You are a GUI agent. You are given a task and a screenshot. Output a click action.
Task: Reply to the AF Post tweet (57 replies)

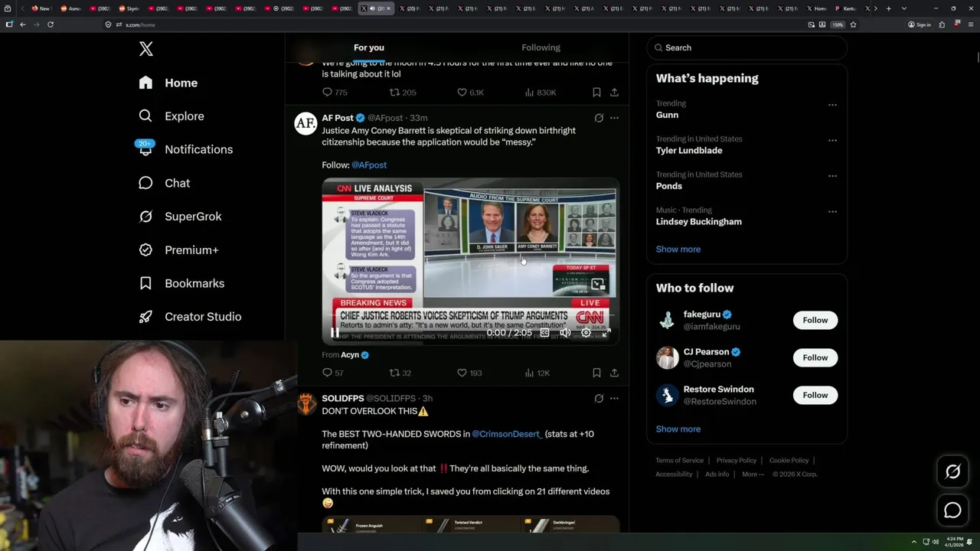334,373
